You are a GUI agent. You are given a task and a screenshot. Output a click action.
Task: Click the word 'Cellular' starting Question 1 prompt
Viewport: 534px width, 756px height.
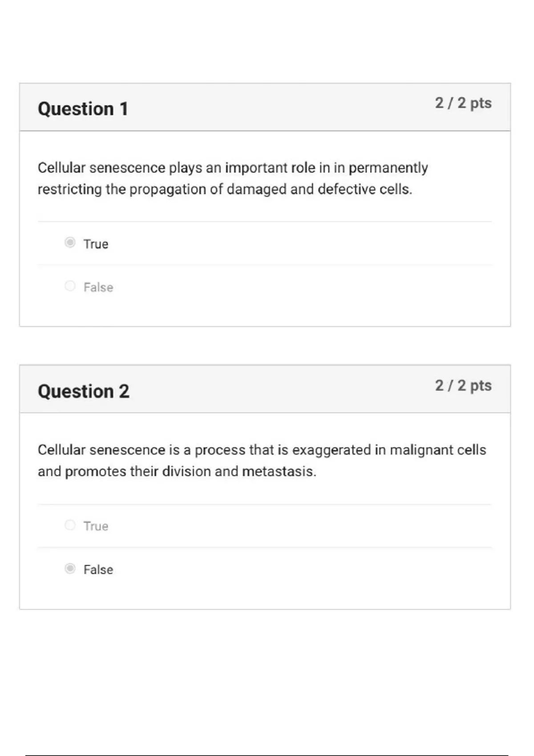pyautogui.click(x=61, y=168)
